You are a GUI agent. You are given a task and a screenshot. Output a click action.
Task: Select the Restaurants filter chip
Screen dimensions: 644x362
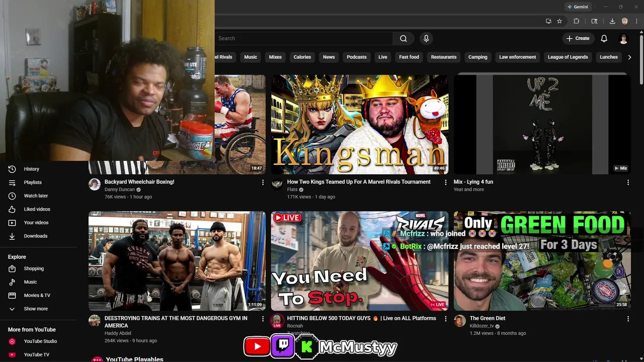tap(444, 57)
